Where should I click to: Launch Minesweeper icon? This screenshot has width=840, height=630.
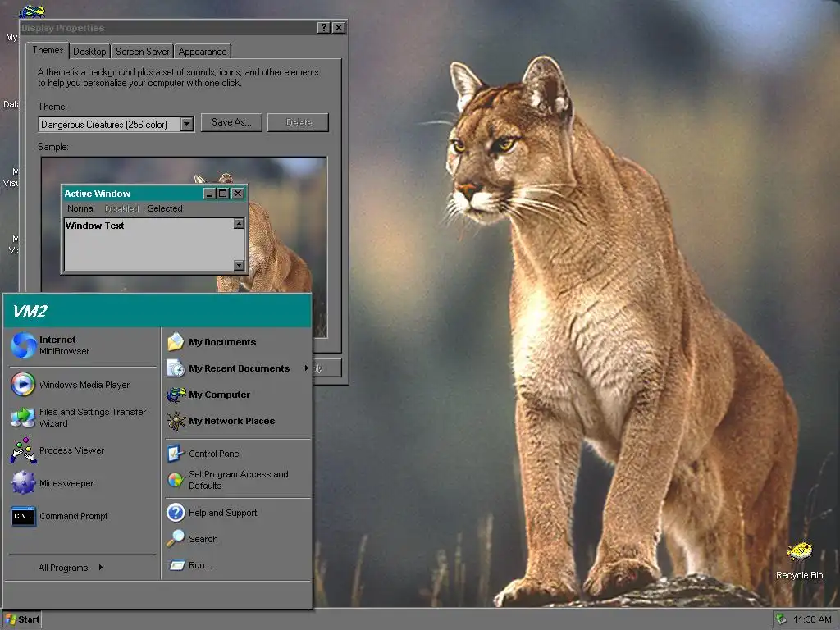[x=24, y=482]
